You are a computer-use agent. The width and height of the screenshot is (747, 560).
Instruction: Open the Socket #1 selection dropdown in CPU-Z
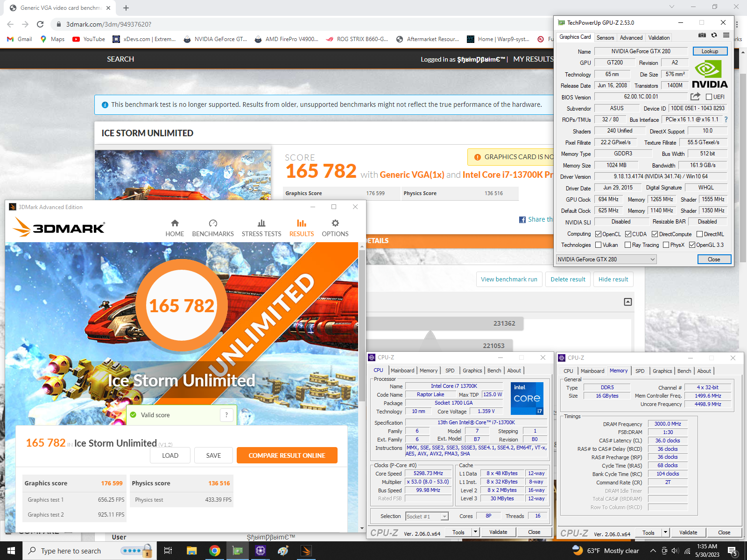pos(427,516)
